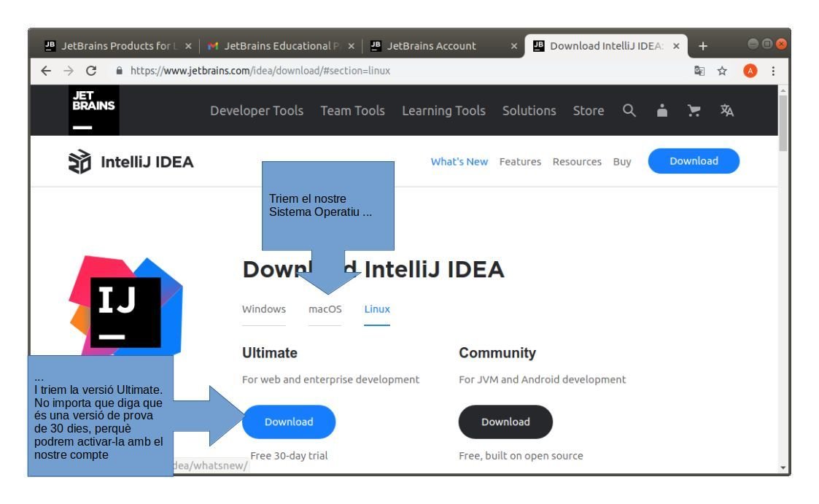Click the blue Download button in header

click(694, 161)
